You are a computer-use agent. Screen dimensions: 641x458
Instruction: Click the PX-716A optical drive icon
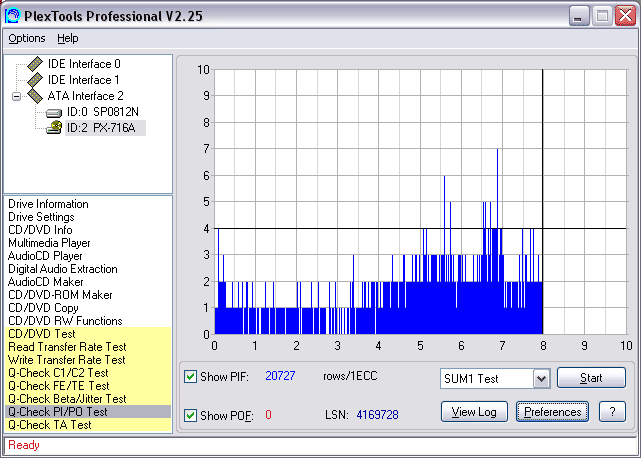point(54,128)
